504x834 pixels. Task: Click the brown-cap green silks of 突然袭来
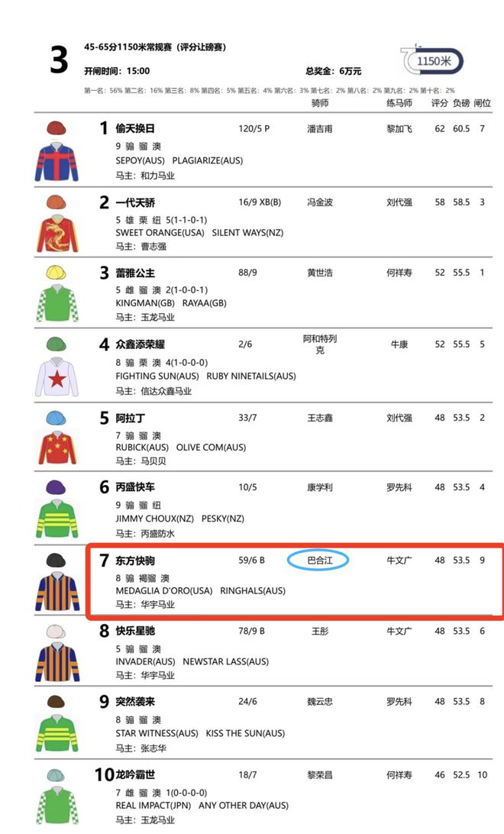pyautogui.click(x=57, y=724)
